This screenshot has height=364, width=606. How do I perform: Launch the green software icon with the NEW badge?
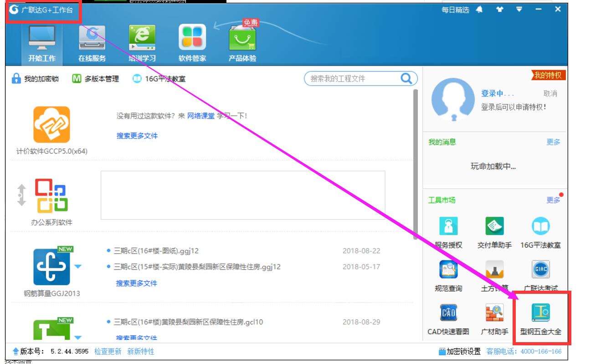(x=51, y=329)
